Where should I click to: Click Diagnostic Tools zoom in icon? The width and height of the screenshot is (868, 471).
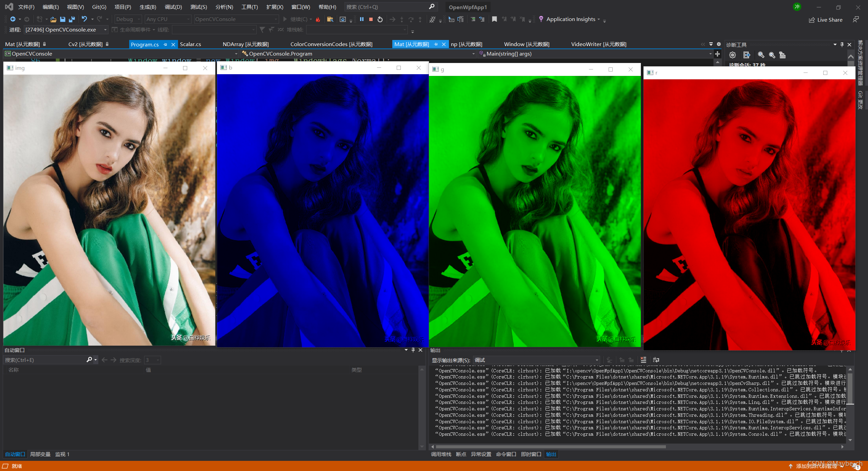pos(761,55)
